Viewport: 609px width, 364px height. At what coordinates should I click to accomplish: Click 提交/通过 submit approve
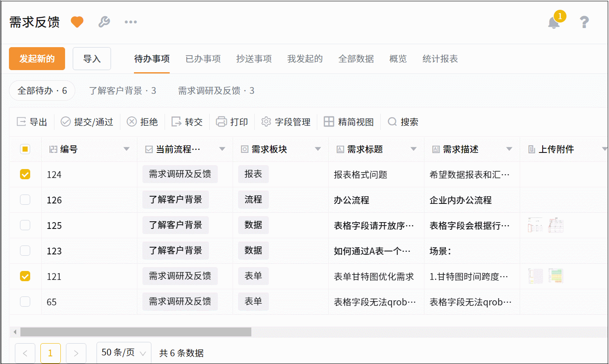(87, 122)
